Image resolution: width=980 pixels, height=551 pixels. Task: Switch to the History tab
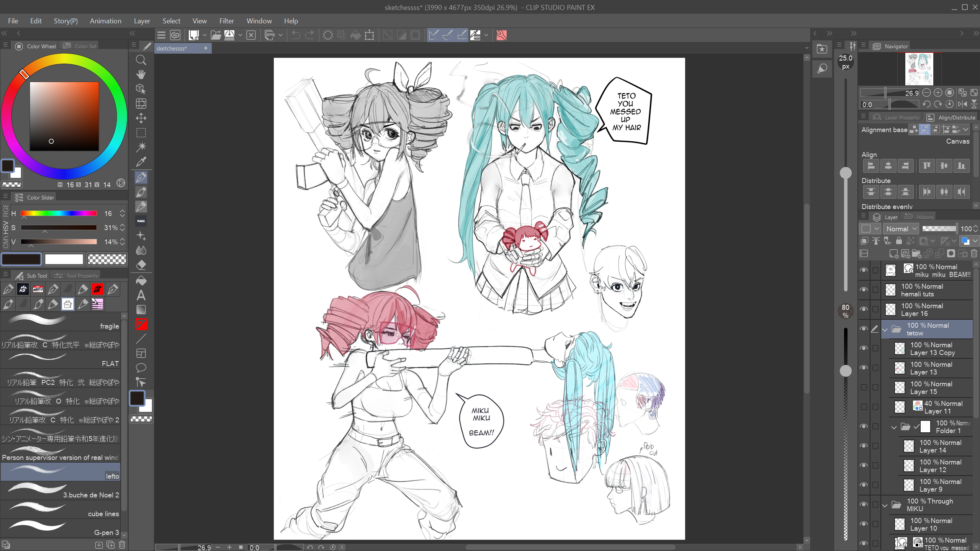point(919,217)
